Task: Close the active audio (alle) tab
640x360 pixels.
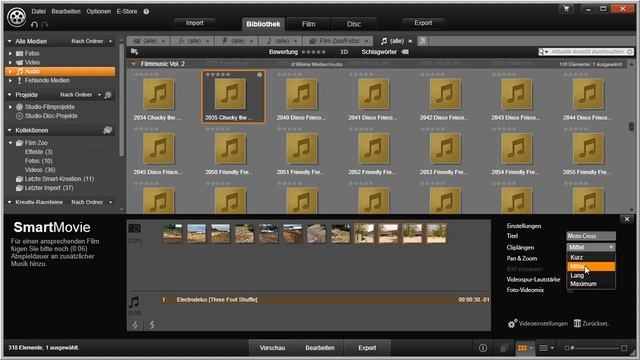Action: [x=410, y=41]
